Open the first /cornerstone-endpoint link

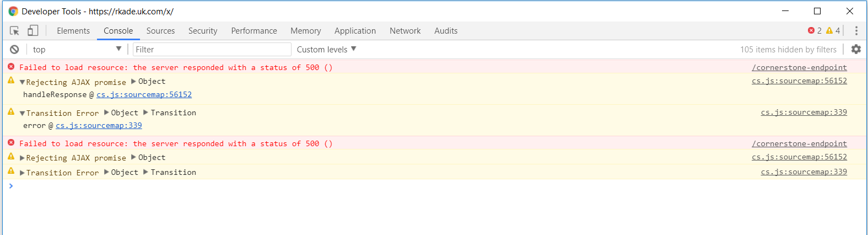point(799,67)
